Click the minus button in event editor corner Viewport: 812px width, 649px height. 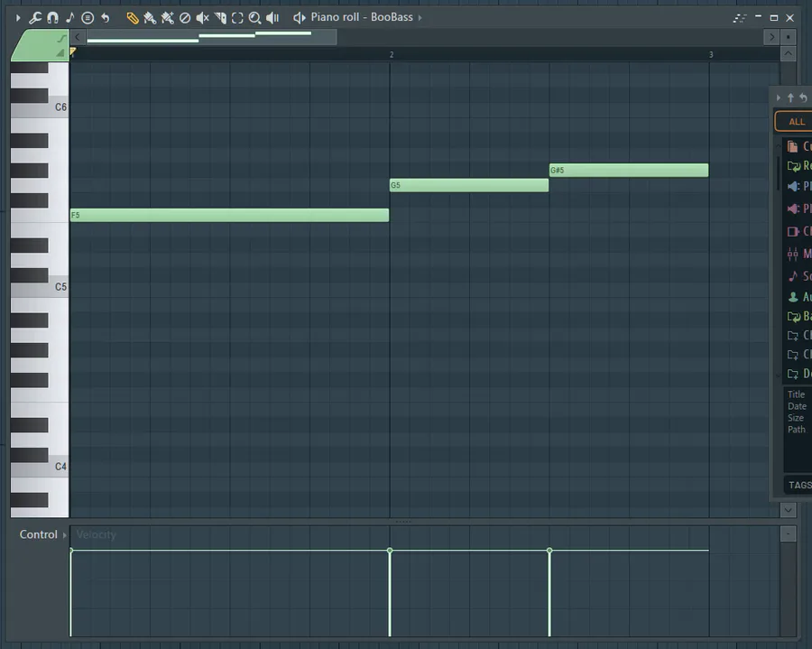788,533
